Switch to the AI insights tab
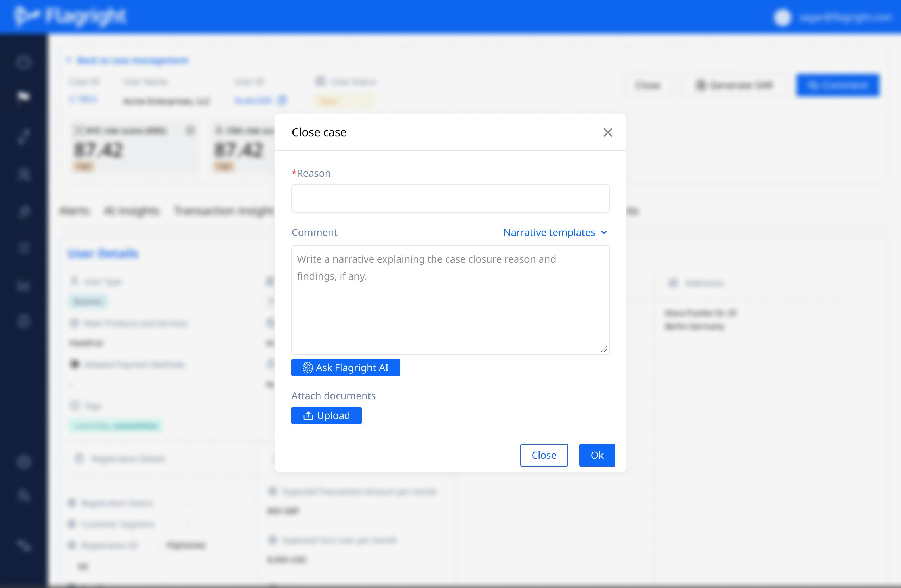This screenshot has width=901, height=588. (131, 211)
